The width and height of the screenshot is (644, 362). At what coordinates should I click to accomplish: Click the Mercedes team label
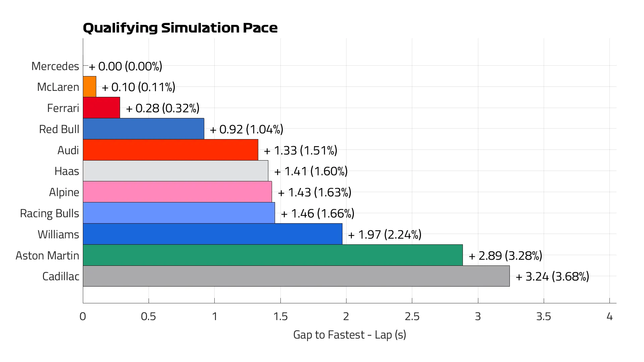(55, 66)
